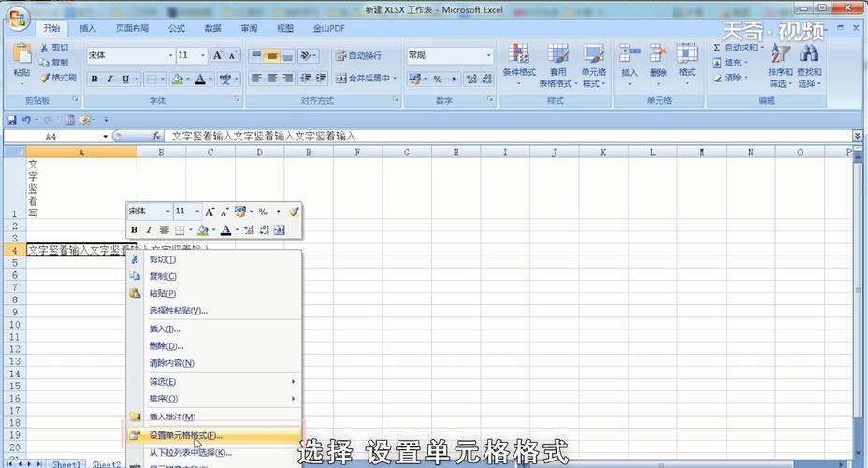Click ribbon increase decimal icon
The height and width of the screenshot is (468, 868).
(x=471, y=80)
